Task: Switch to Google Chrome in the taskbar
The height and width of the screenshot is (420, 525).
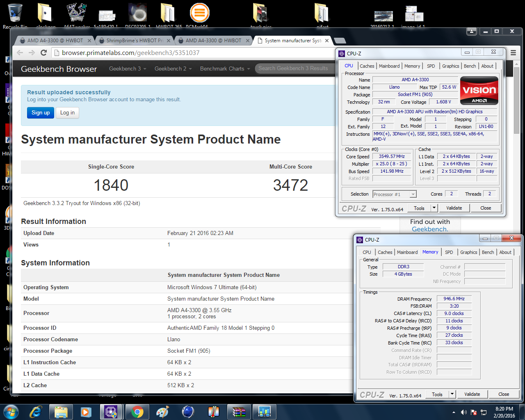Action: 137,412
